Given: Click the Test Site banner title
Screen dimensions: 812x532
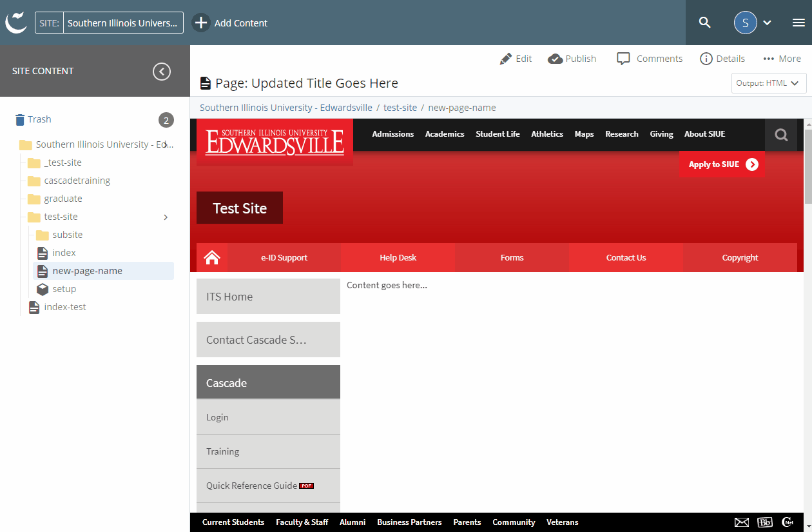Looking at the screenshot, I should click(240, 208).
